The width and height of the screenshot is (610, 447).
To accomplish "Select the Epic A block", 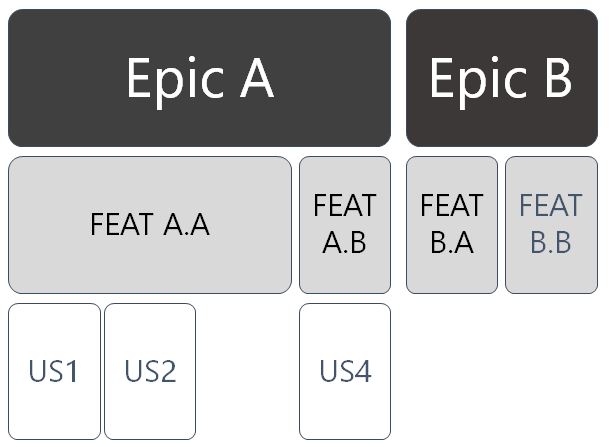I will [199, 78].
